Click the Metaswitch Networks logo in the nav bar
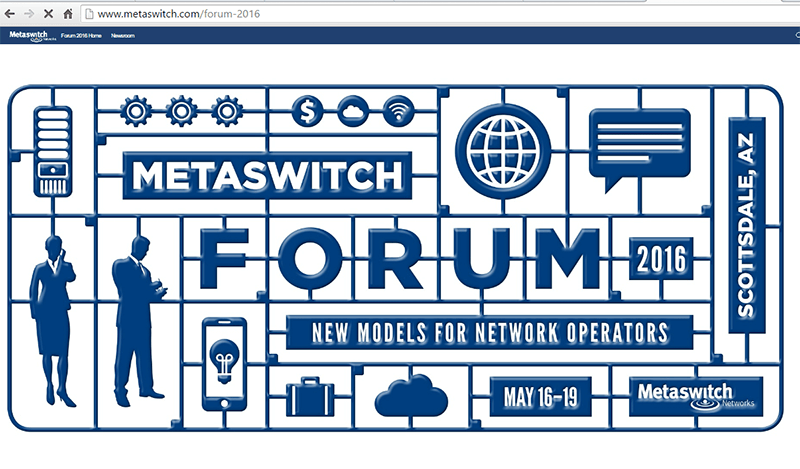Viewport: 800px width, 469px height. pos(32,36)
